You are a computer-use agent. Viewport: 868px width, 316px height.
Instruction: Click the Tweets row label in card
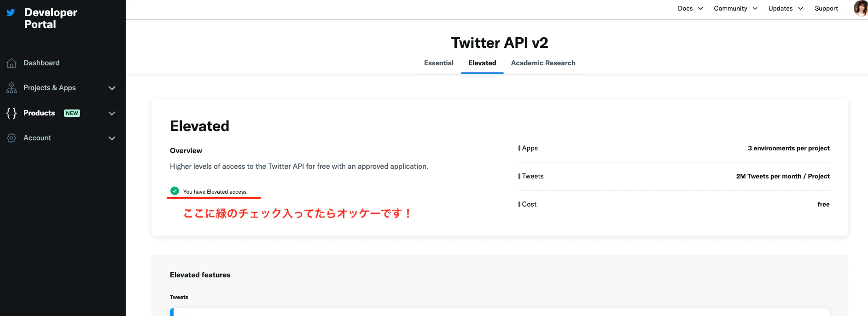[x=533, y=176]
